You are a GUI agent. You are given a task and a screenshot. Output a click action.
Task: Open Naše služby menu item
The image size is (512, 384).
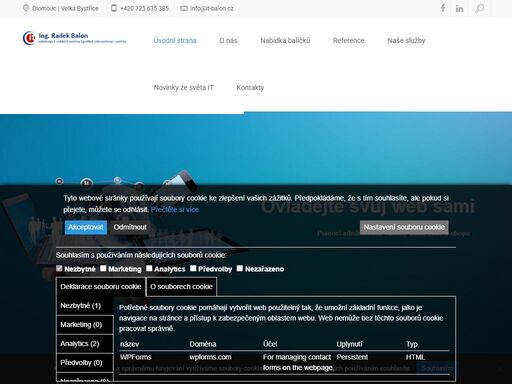coord(406,41)
